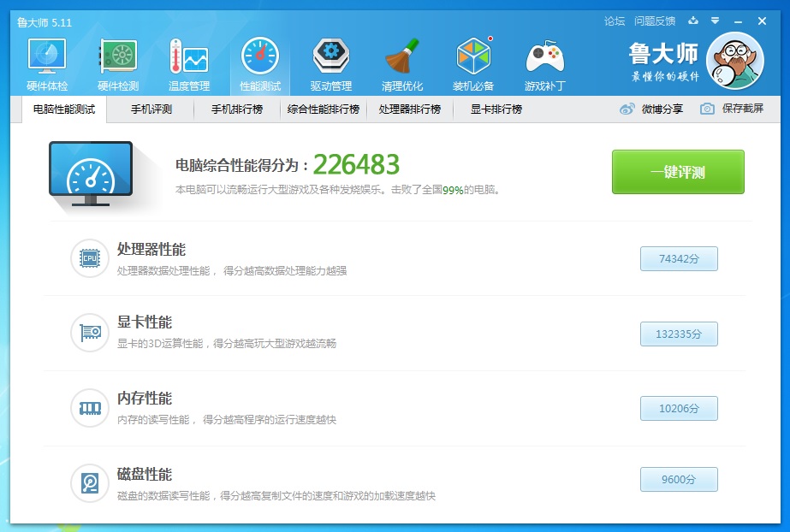Open 驱动管理 driver management
Viewport: 790px width, 532px height.
[331, 64]
